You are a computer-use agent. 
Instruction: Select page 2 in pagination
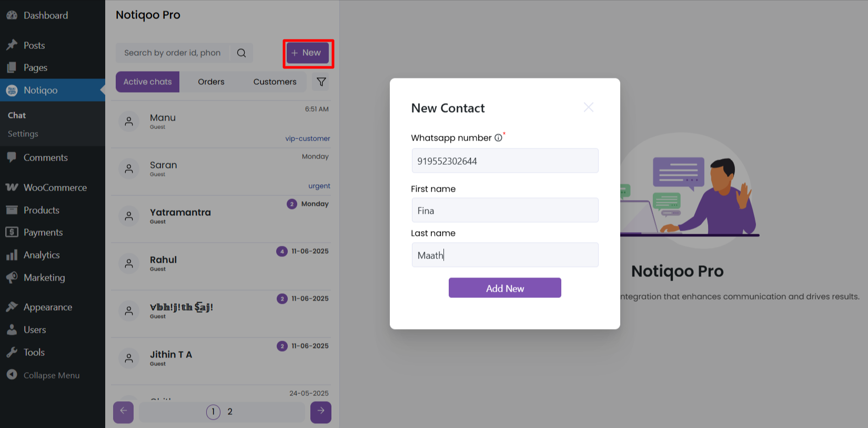230,412
